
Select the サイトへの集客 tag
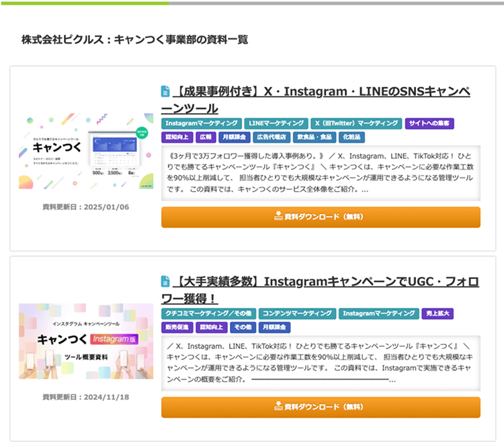429,124
